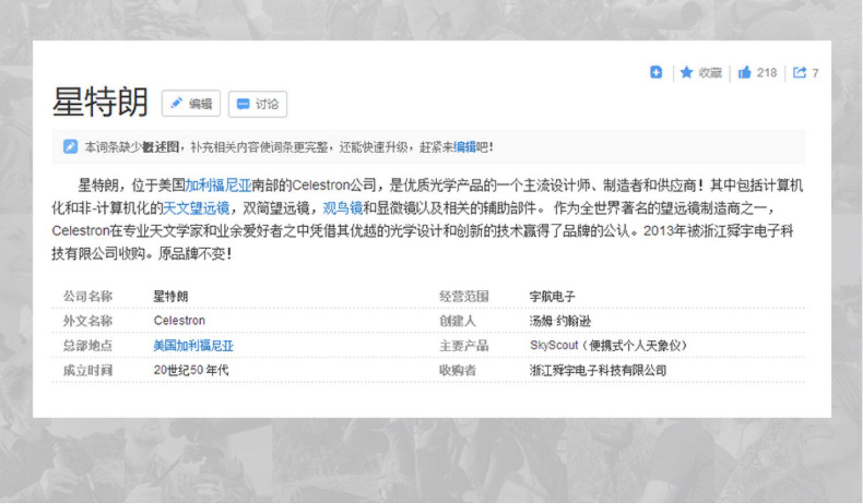Click the 主要产品 label
863x504 pixels.
pyautogui.click(x=464, y=346)
